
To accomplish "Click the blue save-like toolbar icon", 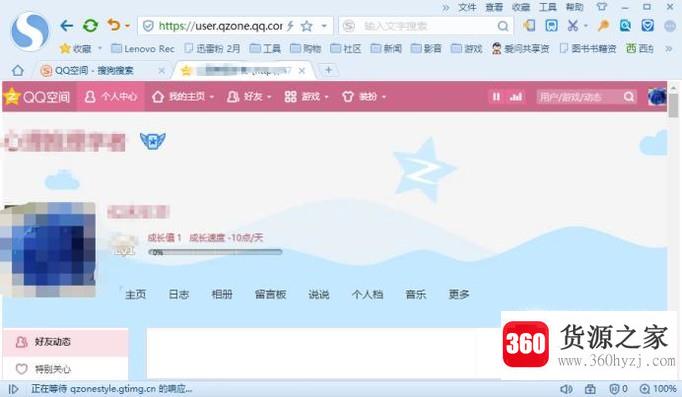I will tap(551, 26).
